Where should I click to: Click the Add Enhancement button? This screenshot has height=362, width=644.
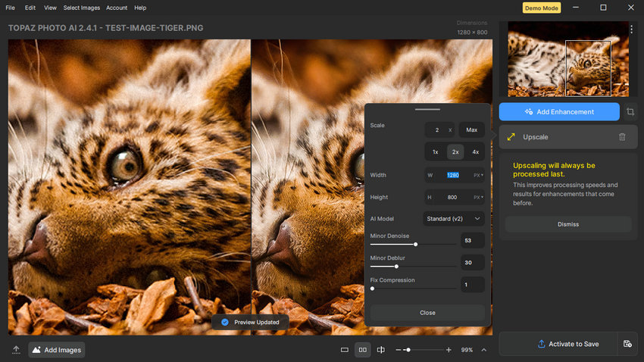[x=559, y=111]
